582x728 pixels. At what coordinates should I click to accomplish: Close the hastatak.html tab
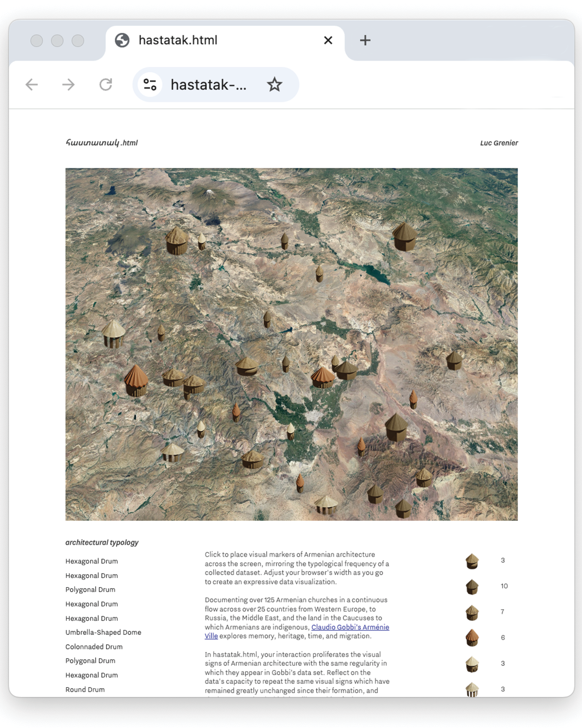pos(328,41)
